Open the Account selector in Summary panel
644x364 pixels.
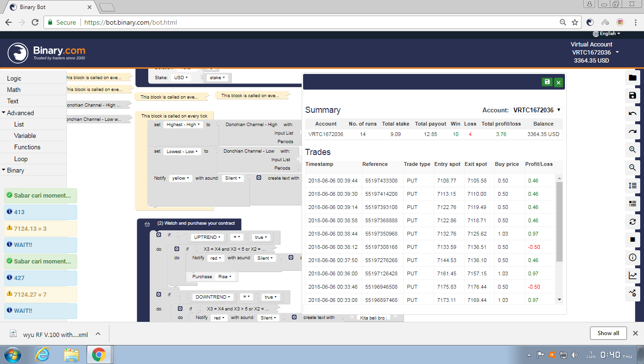click(537, 110)
